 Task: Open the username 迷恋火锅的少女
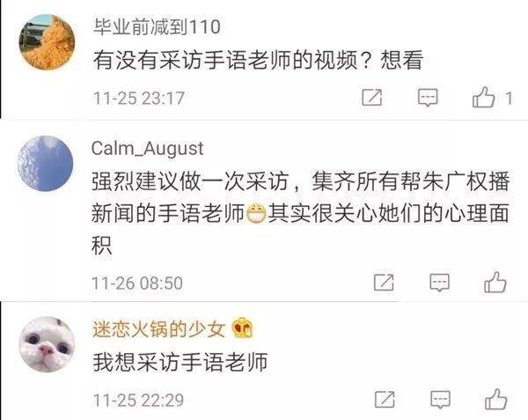(159, 329)
